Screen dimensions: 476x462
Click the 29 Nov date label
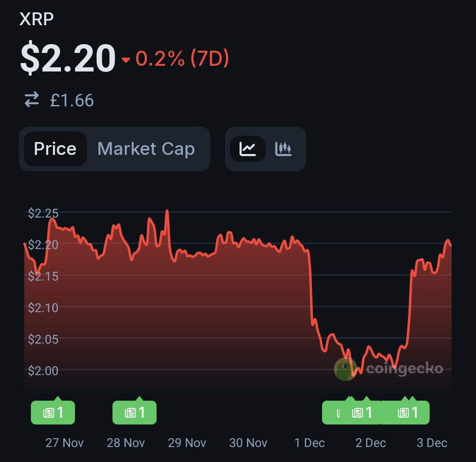coord(187,443)
